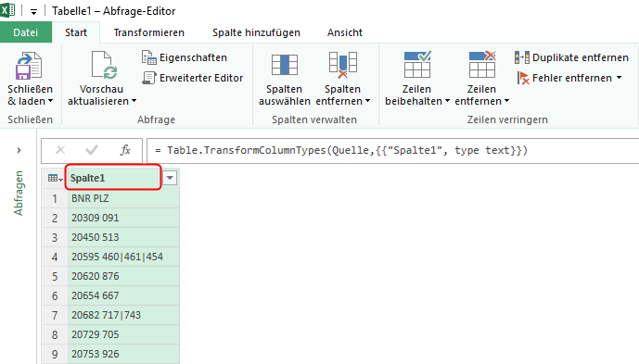
Task: Click the Fehler entfernen icon
Action: pos(523,78)
